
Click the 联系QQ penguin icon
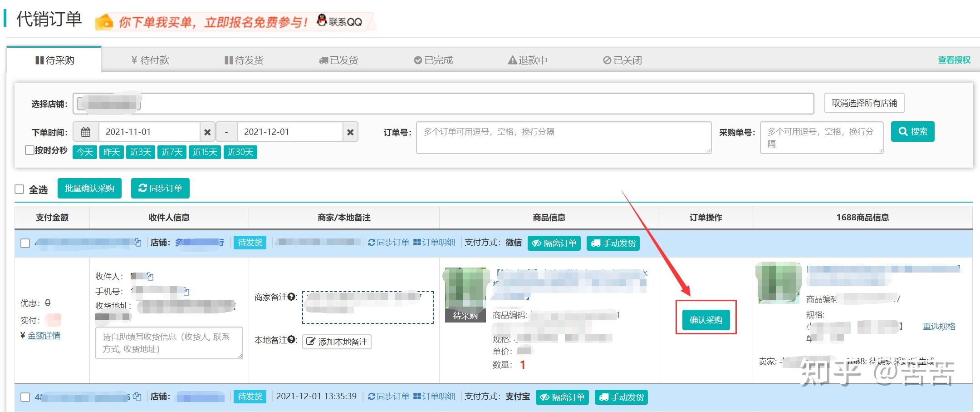pos(322,20)
